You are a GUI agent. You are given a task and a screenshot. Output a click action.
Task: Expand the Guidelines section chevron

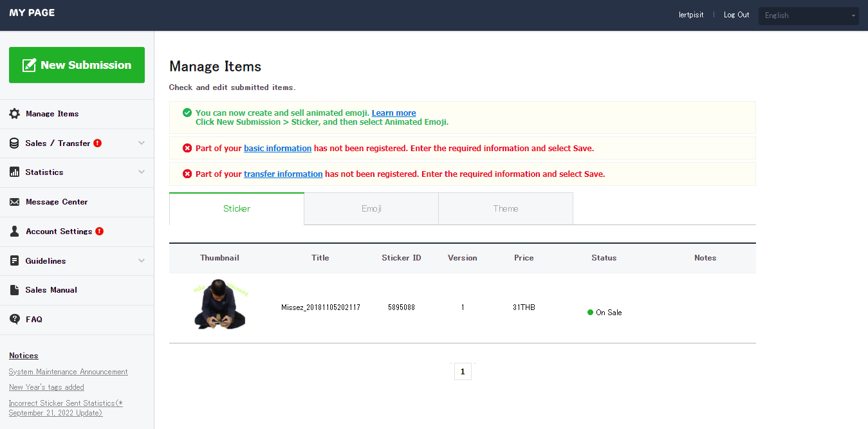(x=142, y=261)
